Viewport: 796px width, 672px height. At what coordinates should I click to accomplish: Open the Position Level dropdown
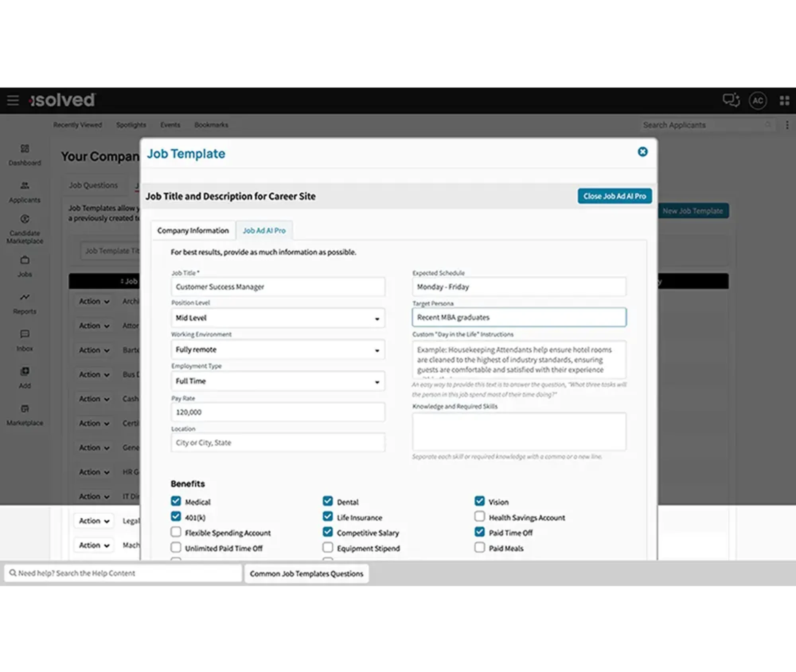(277, 318)
